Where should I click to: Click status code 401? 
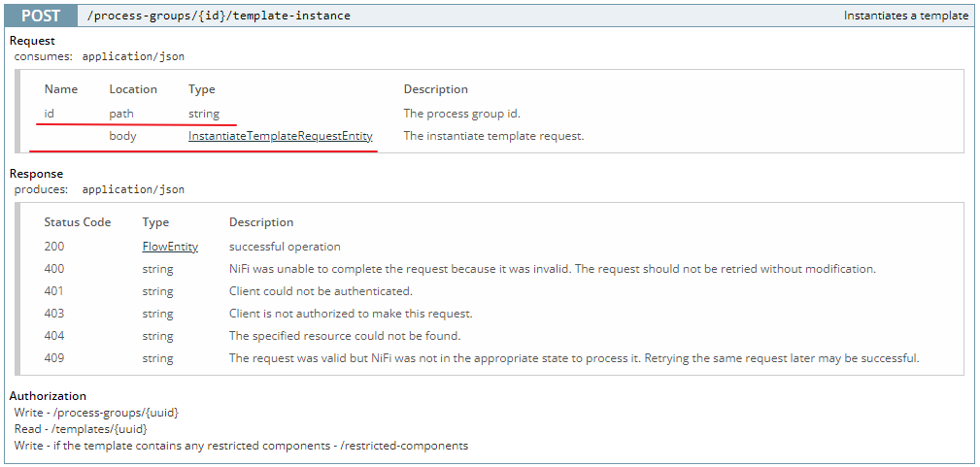[x=54, y=291]
